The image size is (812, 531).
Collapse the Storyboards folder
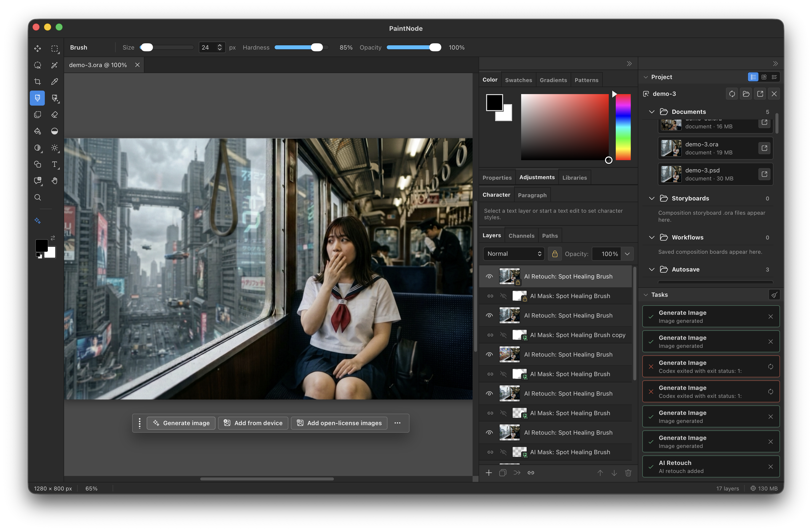pos(652,198)
